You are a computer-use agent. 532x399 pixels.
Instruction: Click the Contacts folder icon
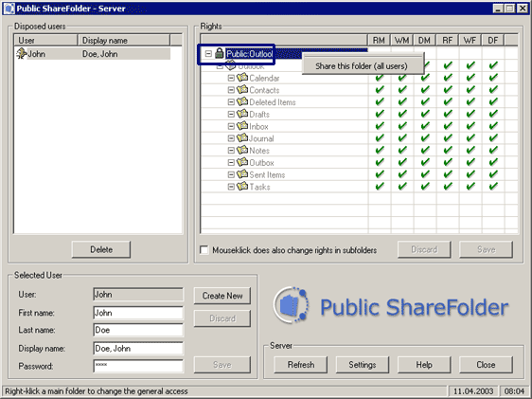[x=242, y=90]
